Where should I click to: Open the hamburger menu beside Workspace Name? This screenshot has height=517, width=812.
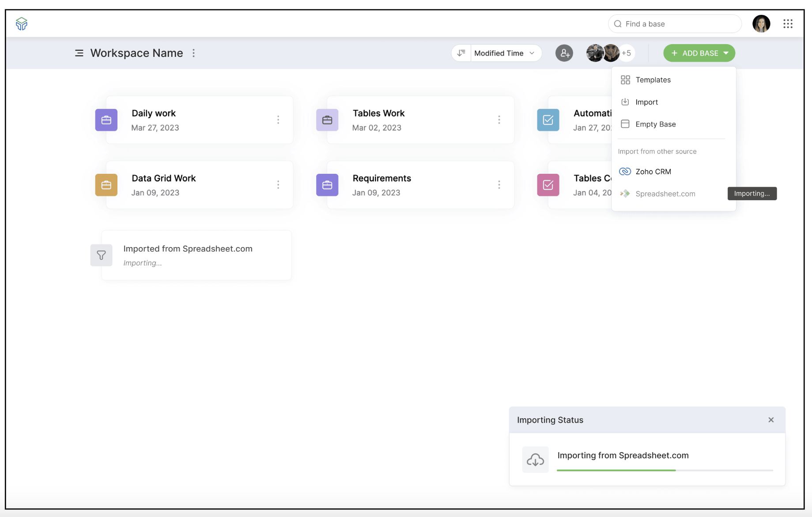point(79,53)
